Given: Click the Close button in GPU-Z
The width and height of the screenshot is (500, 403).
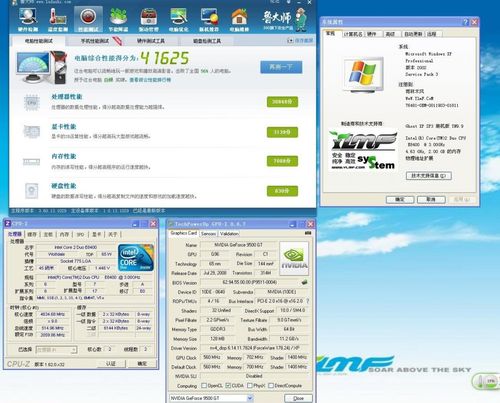Looking at the screenshot, I should (x=298, y=398).
